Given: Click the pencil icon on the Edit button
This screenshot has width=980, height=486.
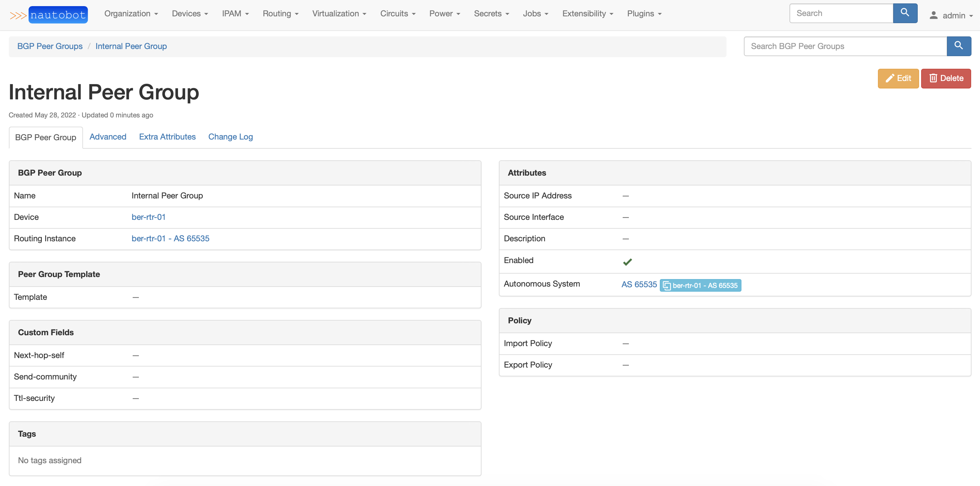Looking at the screenshot, I should 889,78.
